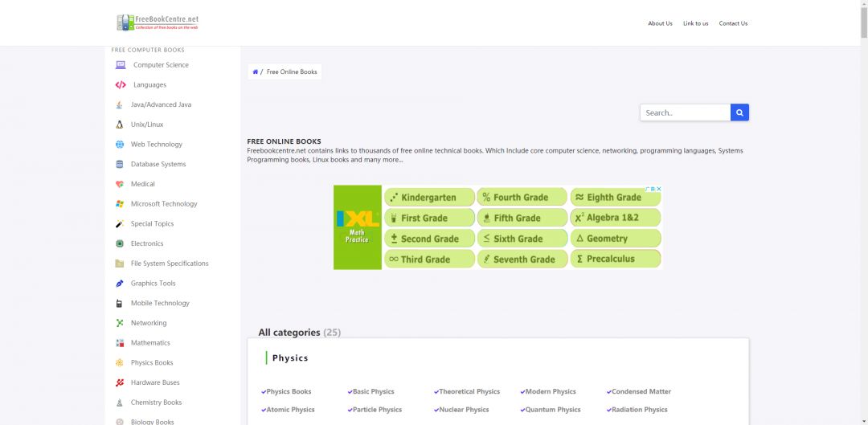Open the About Us page
Screen dimensions: 868x425
coord(660,23)
